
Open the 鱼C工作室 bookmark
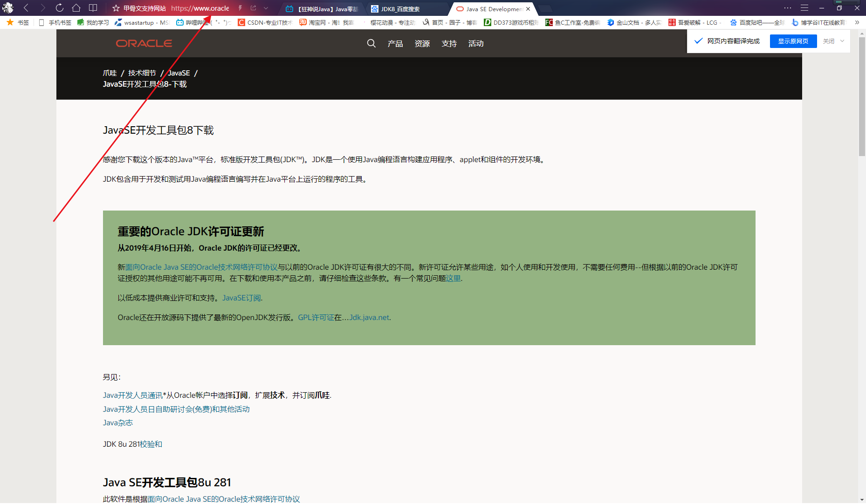point(573,22)
